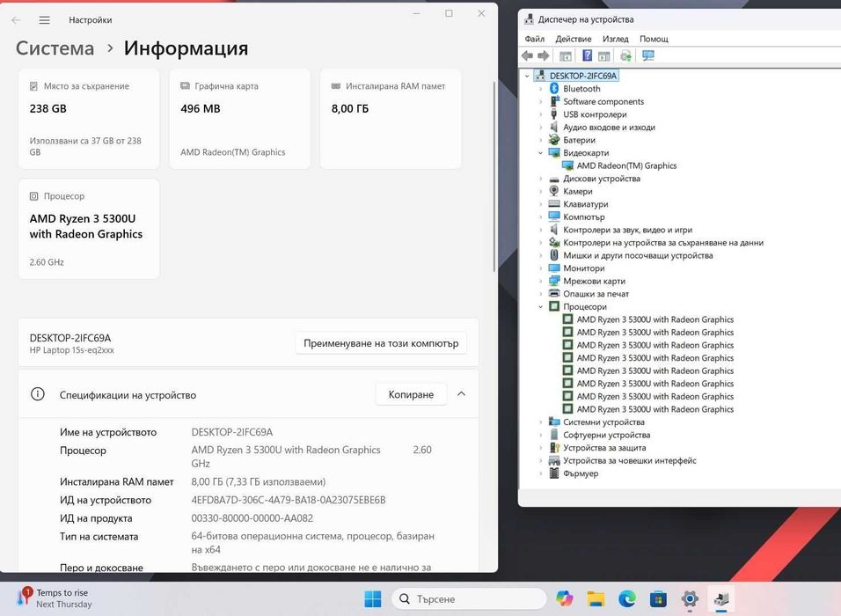841x616 pixels.
Task: Click the Търсене search box in taskbar
Action: 469,598
